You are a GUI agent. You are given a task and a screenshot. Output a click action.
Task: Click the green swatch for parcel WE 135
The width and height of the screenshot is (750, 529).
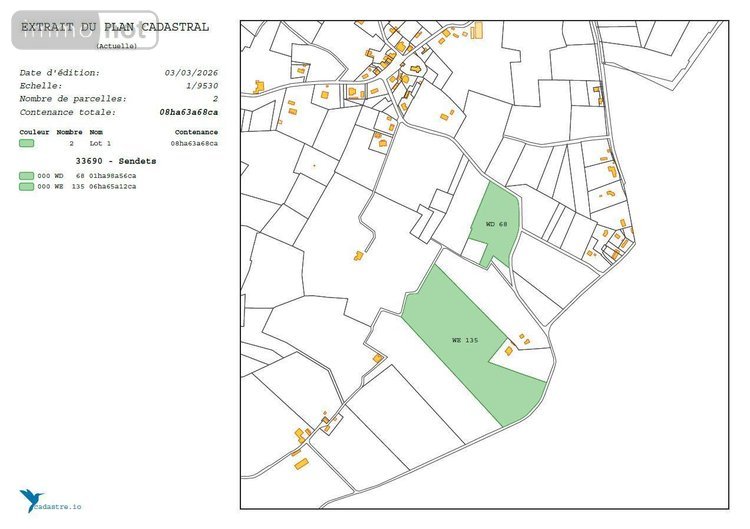(x=26, y=186)
